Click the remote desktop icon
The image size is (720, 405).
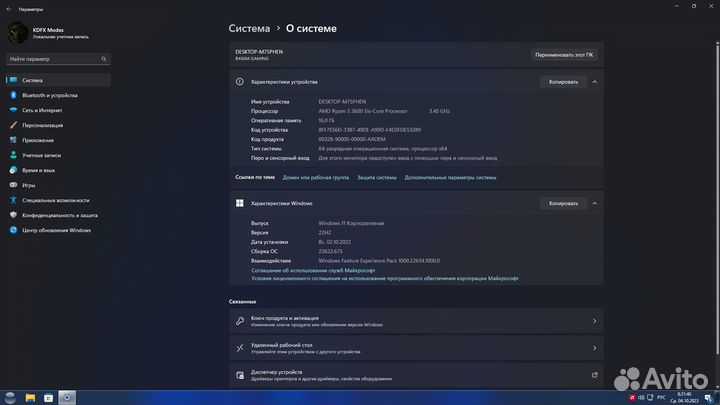coord(240,348)
